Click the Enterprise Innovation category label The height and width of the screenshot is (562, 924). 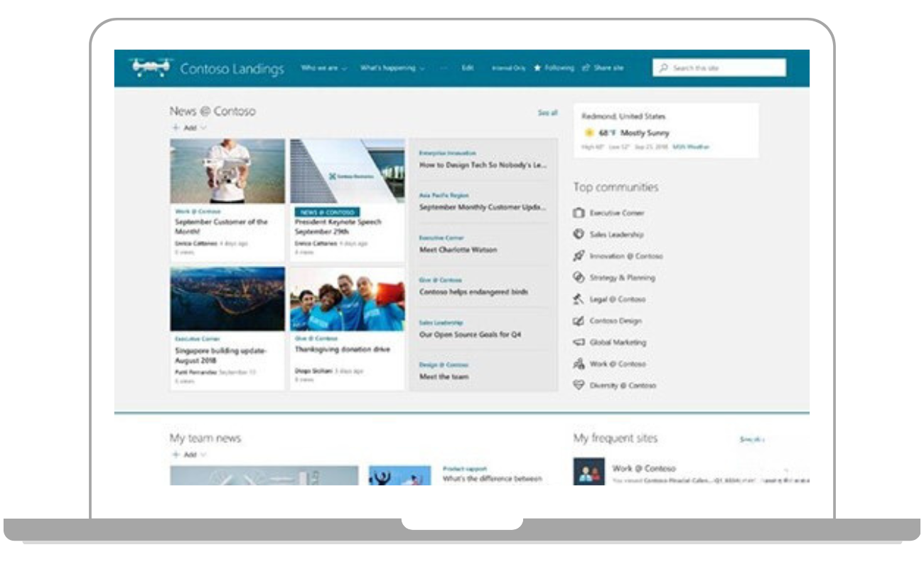coord(448,153)
